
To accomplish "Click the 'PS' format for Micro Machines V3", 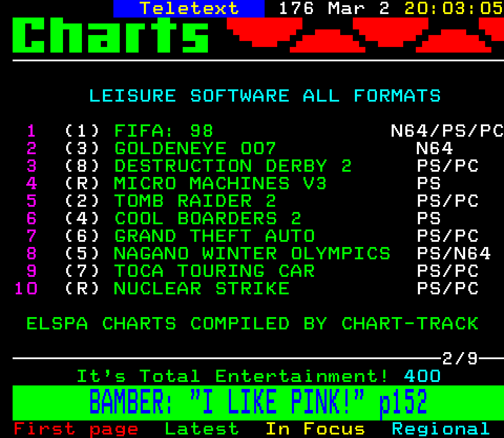I will (x=429, y=183).
